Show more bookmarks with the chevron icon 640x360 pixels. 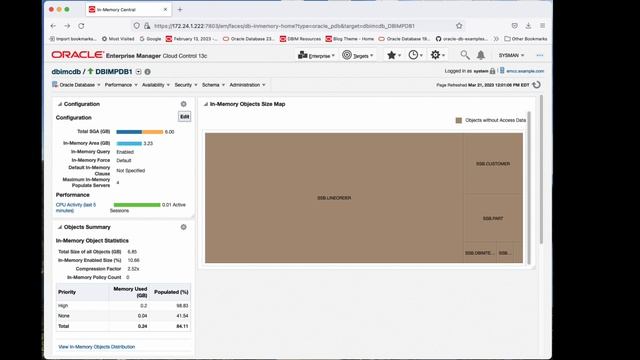click(496, 39)
